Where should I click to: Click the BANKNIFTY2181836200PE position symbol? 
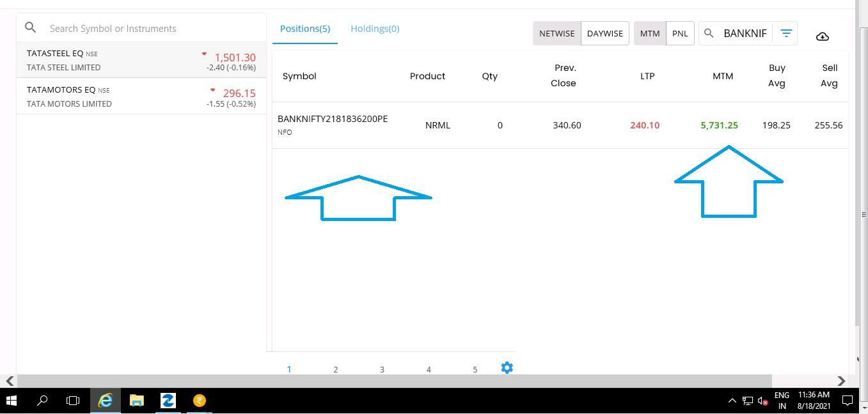pos(333,119)
